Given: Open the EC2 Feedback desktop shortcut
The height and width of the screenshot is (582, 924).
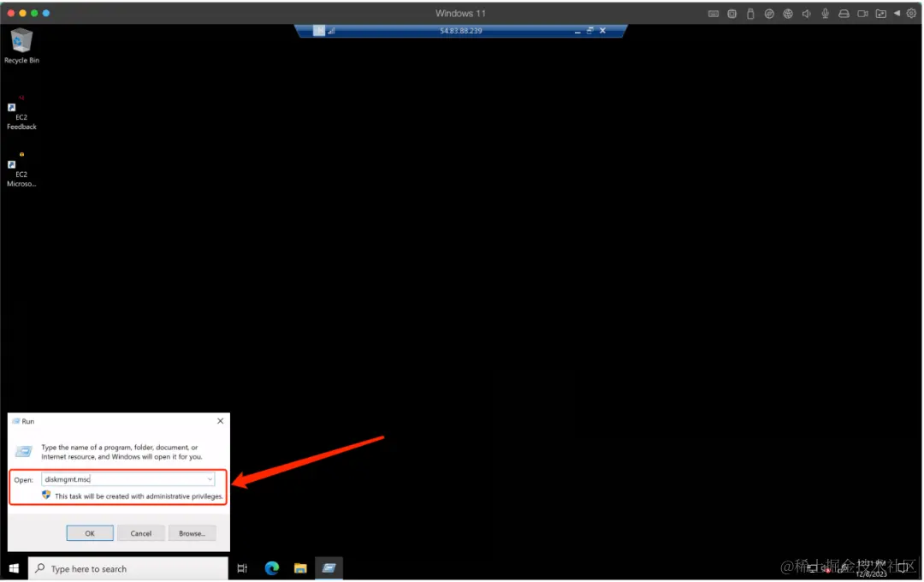Looking at the screenshot, I should 21,113.
